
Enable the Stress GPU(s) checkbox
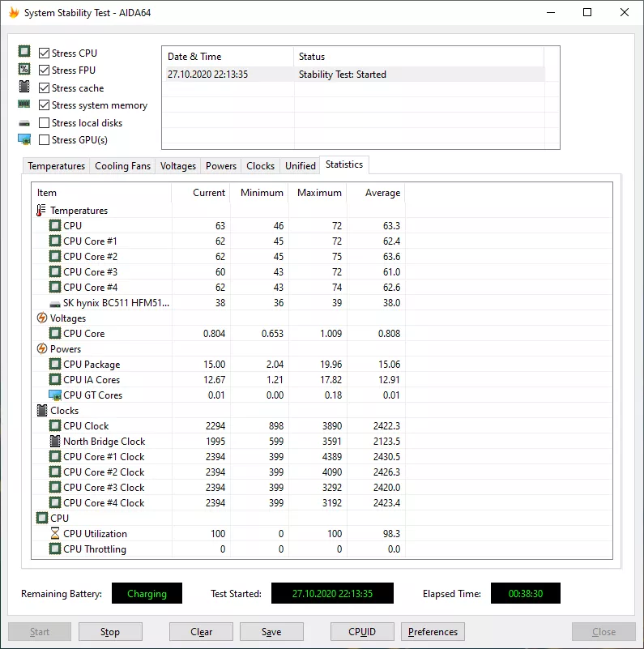44,140
